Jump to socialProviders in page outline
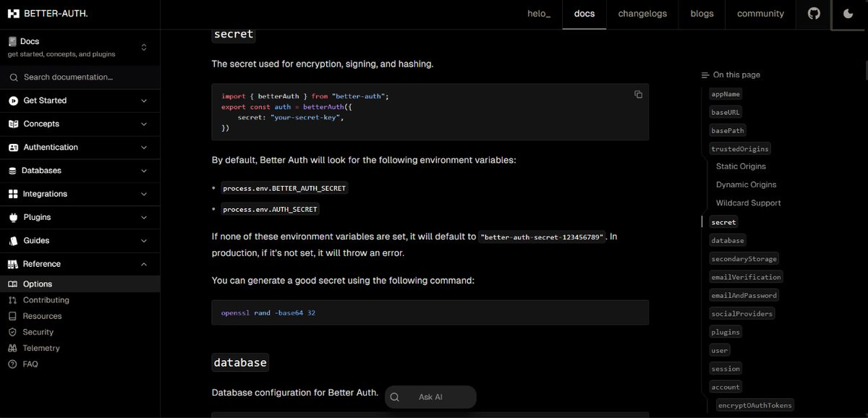This screenshot has width=868, height=418. point(742,314)
